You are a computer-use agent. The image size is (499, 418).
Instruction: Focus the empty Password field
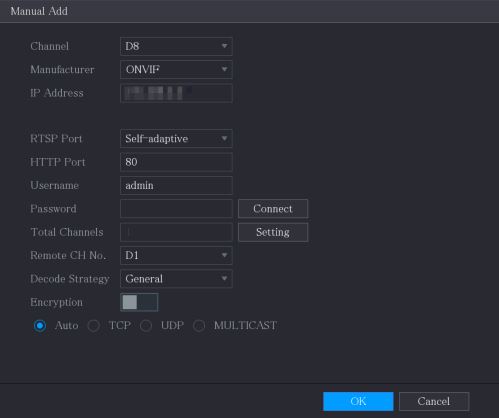coord(176,208)
